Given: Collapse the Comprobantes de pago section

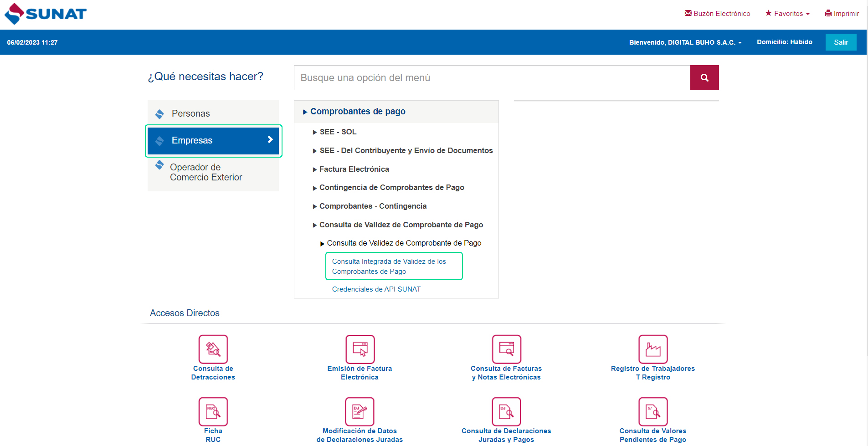Looking at the screenshot, I should [x=357, y=112].
